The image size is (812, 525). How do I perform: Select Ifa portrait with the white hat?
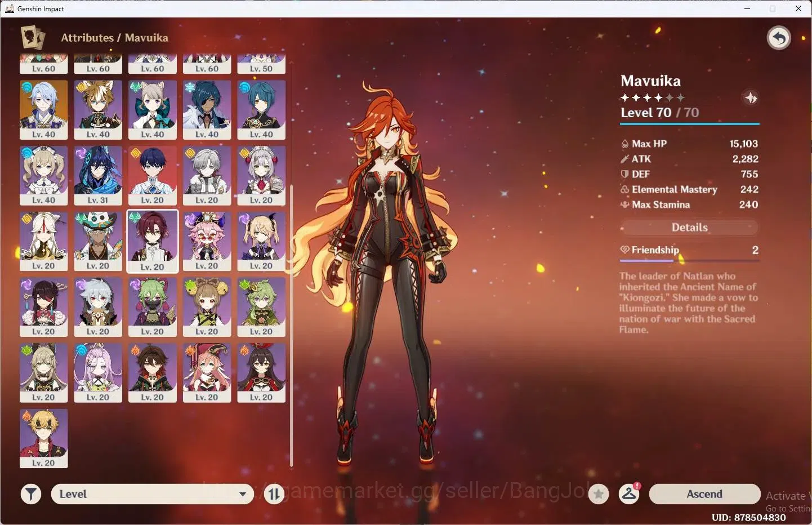98,241
